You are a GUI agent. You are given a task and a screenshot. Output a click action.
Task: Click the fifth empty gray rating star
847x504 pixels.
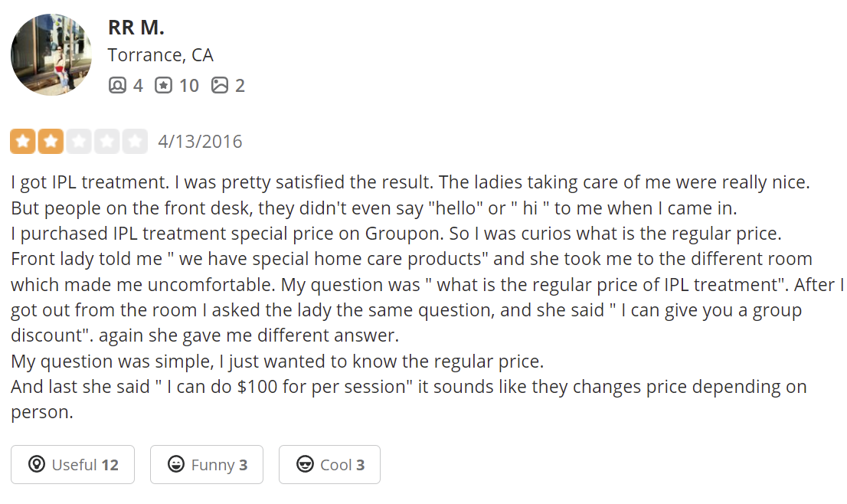(135, 142)
